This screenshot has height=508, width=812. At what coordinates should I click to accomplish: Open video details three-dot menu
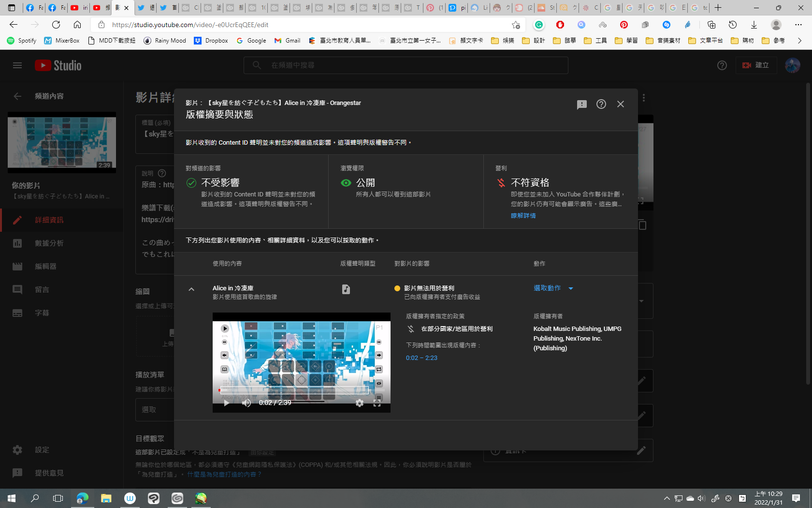pos(644,98)
